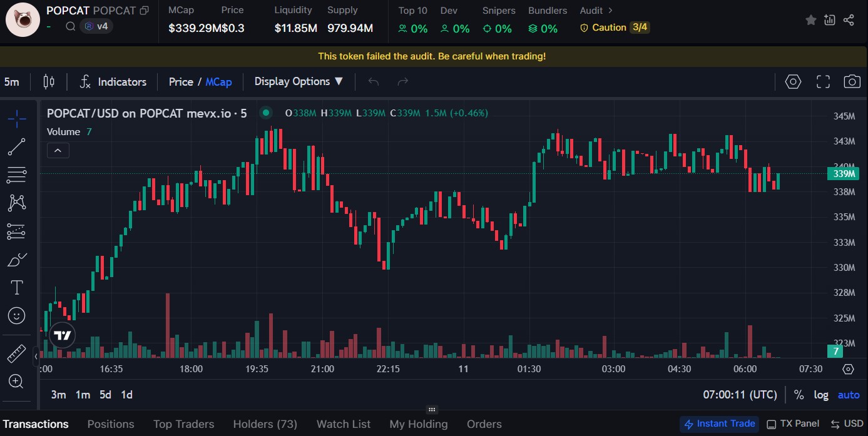This screenshot has width=868, height=436.
Task: Click the $11.85M liquidity value
Action: (x=296, y=28)
